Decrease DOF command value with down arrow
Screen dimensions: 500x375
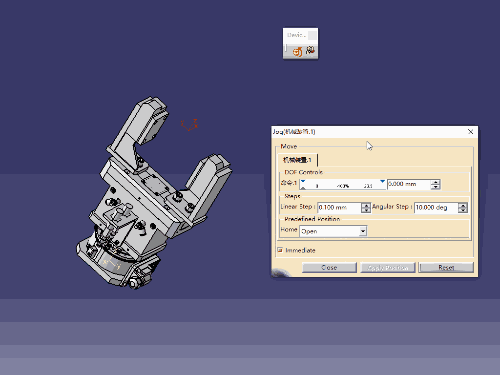coord(435,187)
